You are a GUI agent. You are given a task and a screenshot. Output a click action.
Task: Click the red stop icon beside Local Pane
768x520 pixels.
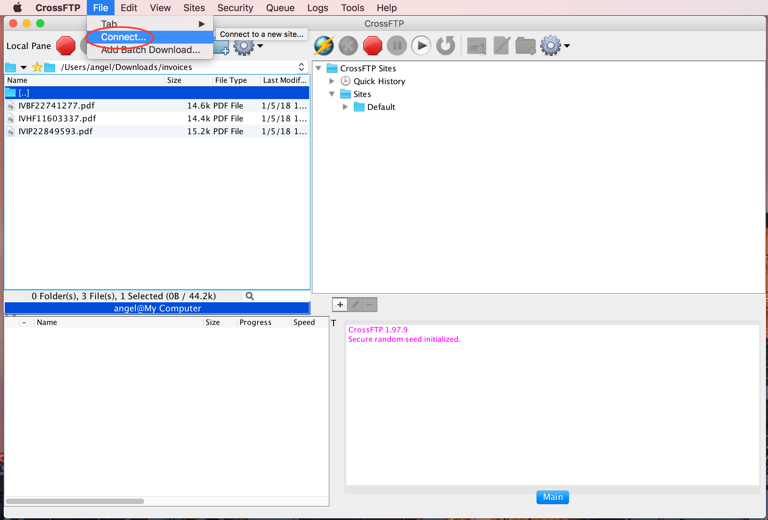(x=66, y=45)
